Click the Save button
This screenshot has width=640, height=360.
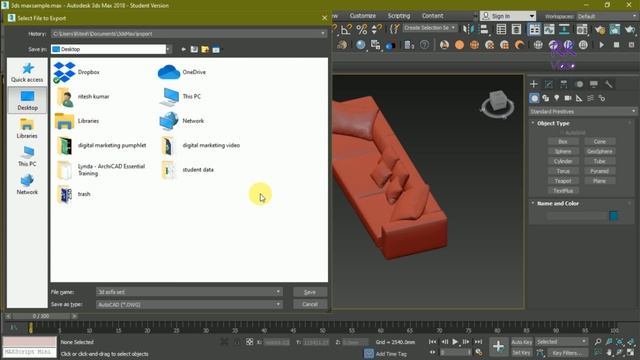point(310,292)
